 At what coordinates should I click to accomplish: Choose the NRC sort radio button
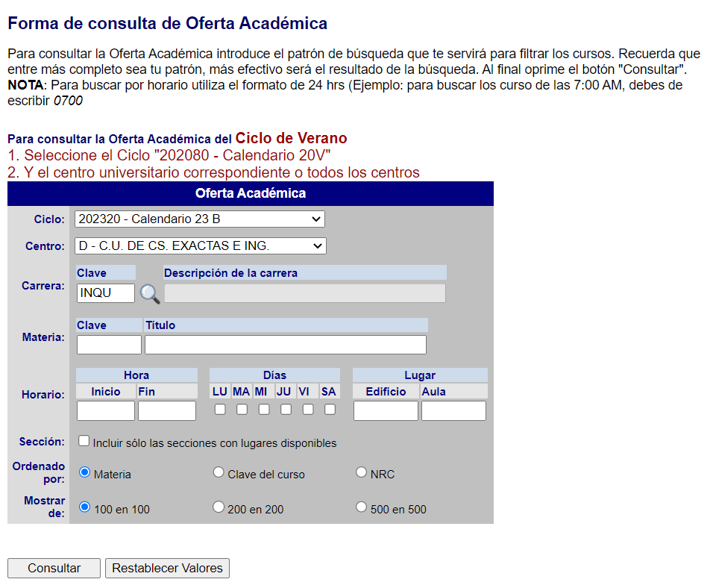click(361, 472)
